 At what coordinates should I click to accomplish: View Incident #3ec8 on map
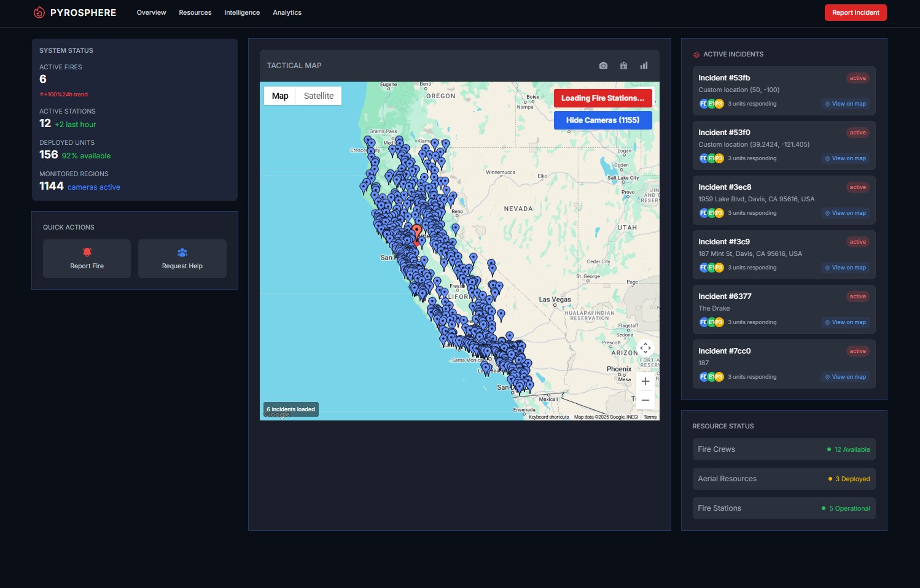click(846, 213)
